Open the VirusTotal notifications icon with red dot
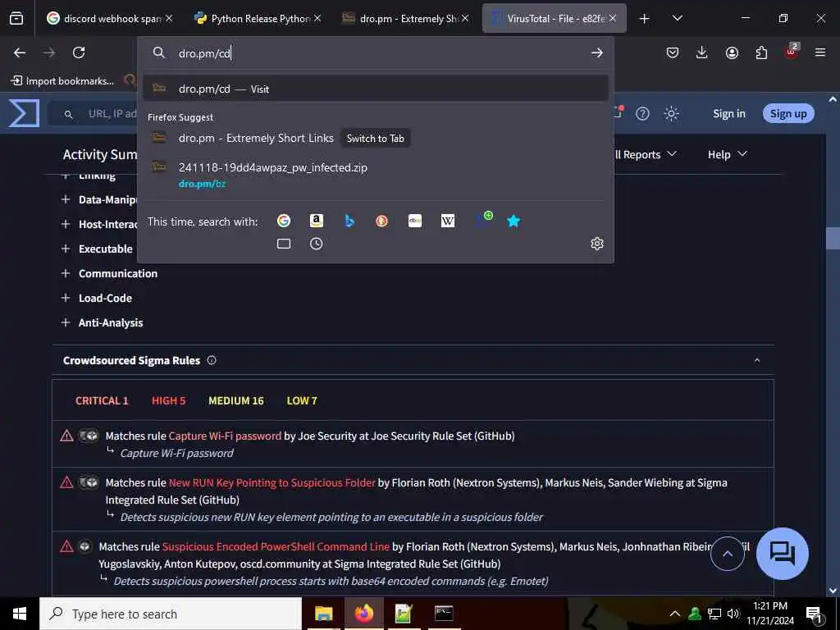 point(619,112)
